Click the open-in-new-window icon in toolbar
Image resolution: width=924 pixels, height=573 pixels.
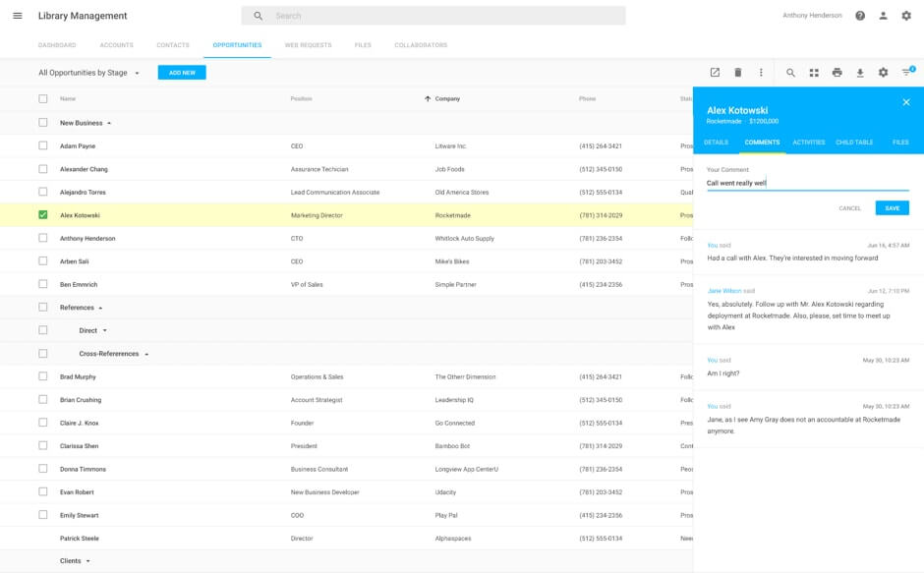(x=715, y=73)
